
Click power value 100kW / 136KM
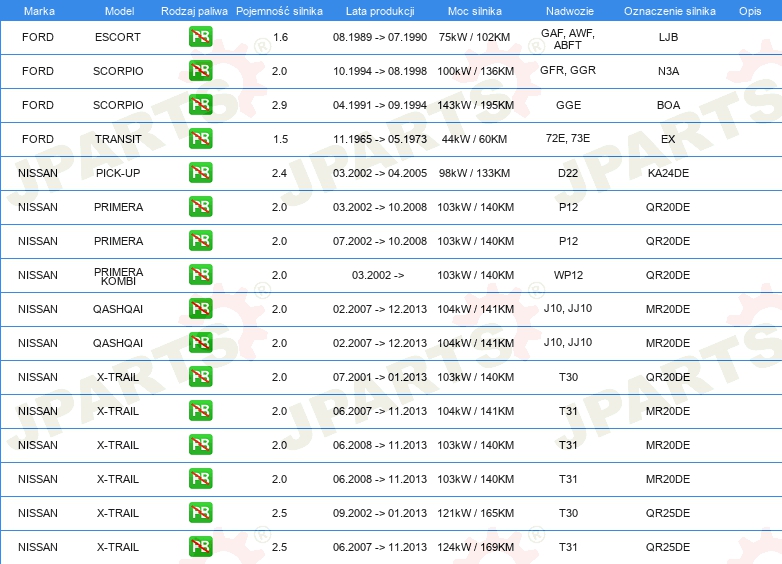pos(475,71)
